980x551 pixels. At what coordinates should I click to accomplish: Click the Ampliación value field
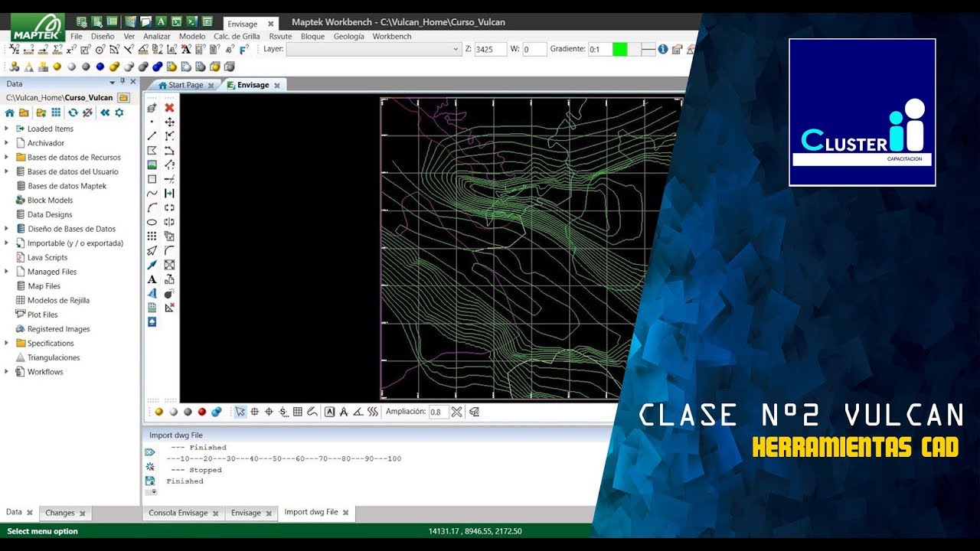(x=438, y=412)
